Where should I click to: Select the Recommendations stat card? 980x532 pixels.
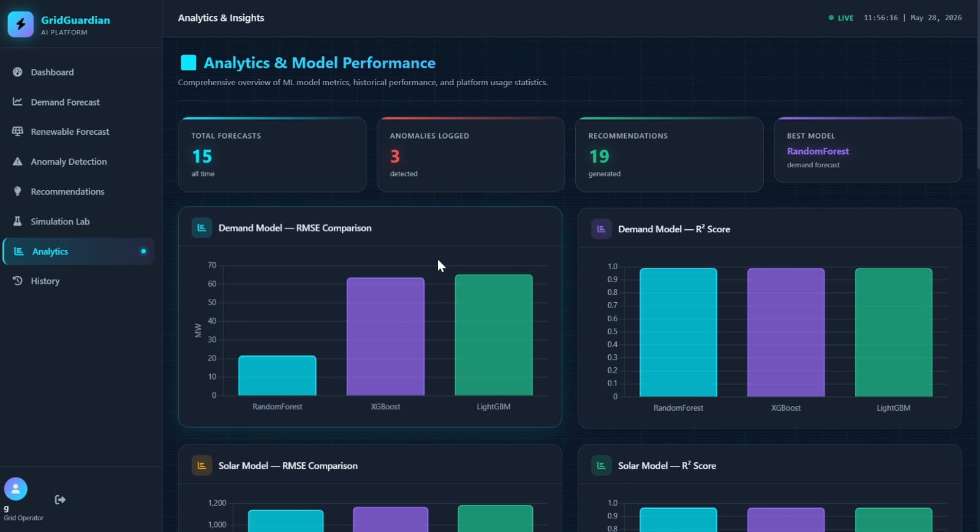tap(669, 154)
